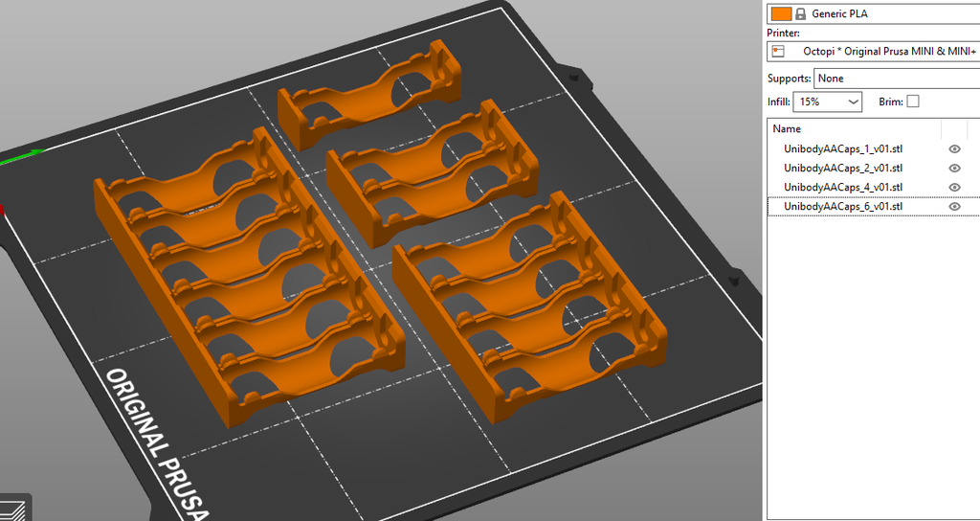Select UnibodyAACaps_2_v01.stl in object list
980x521 pixels.
tap(843, 168)
